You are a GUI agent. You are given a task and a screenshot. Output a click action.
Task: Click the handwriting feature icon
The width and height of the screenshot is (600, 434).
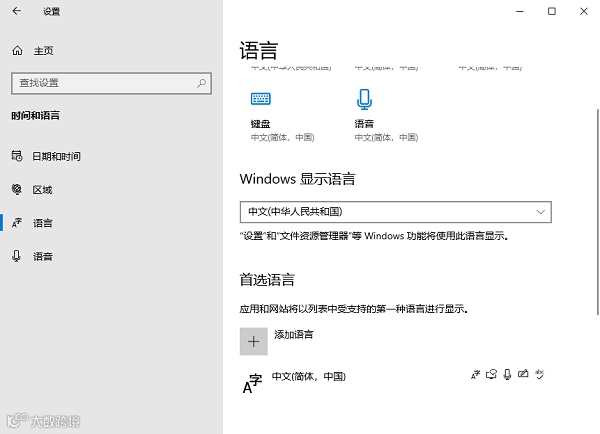(x=523, y=374)
